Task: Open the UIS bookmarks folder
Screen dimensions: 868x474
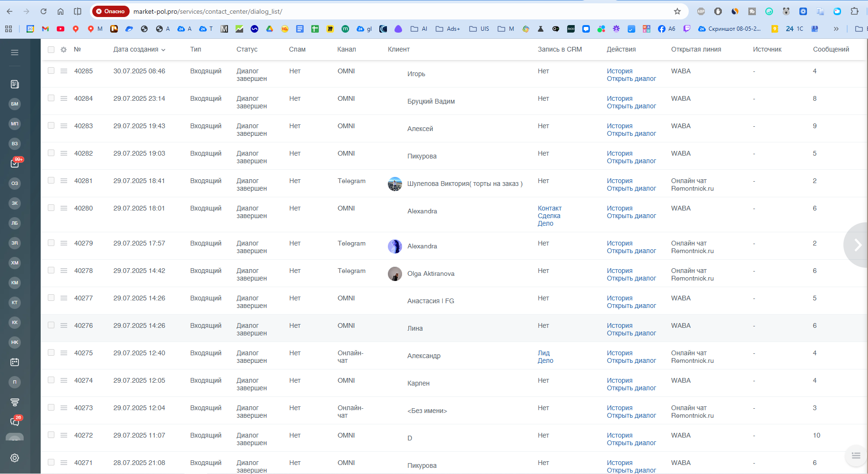Action: [479, 29]
